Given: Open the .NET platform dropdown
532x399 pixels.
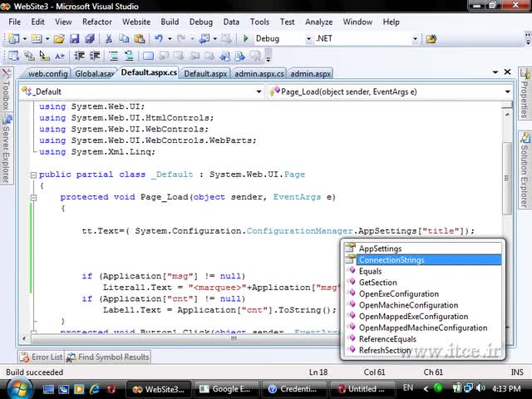Looking at the screenshot, I should [x=415, y=38].
